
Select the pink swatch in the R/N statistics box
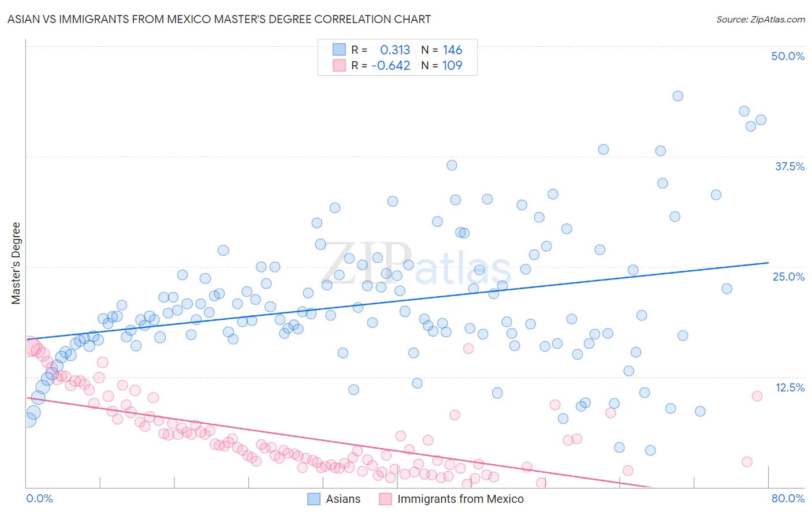(339, 65)
